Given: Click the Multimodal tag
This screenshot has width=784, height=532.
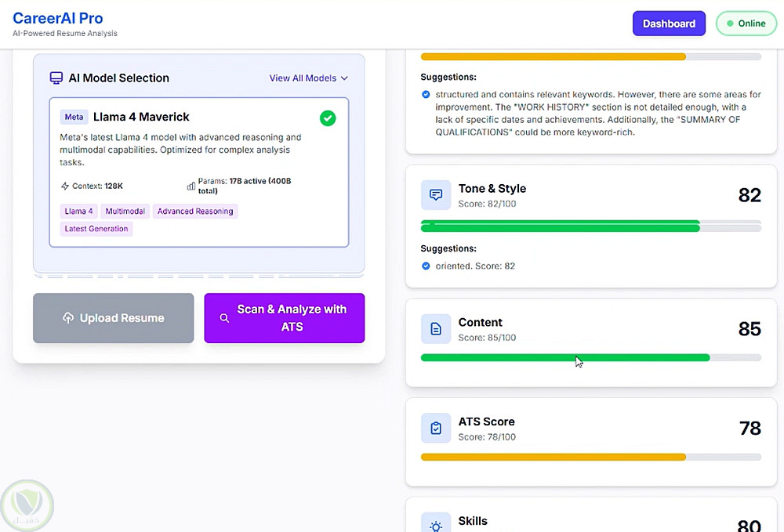Looking at the screenshot, I should [125, 212].
